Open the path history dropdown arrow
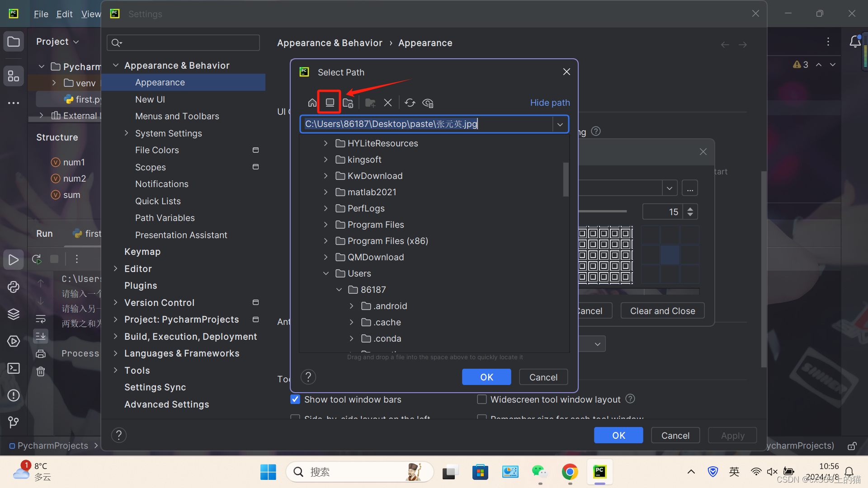 click(560, 124)
